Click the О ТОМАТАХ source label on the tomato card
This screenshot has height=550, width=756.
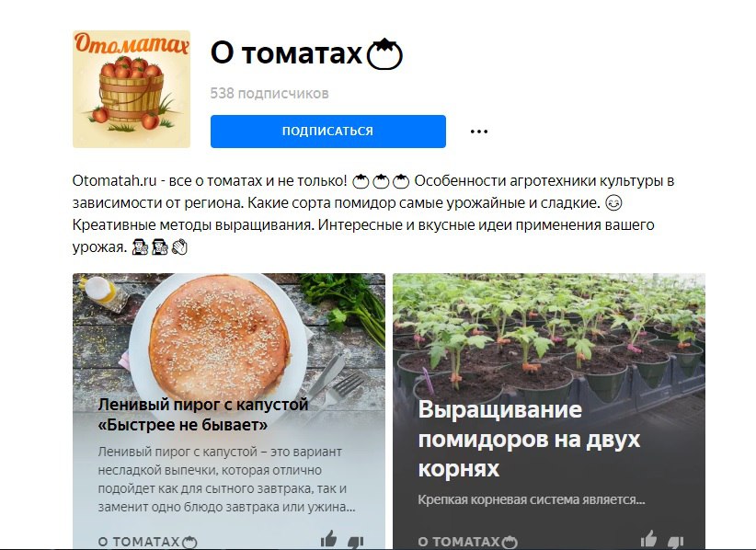click(x=468, y=542)
